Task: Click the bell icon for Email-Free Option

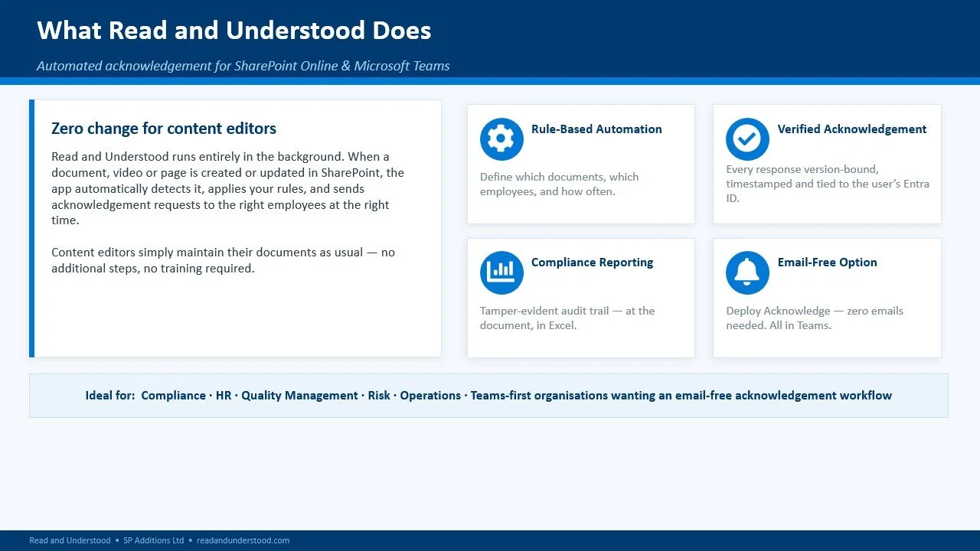Action: [x=747, y=272]
